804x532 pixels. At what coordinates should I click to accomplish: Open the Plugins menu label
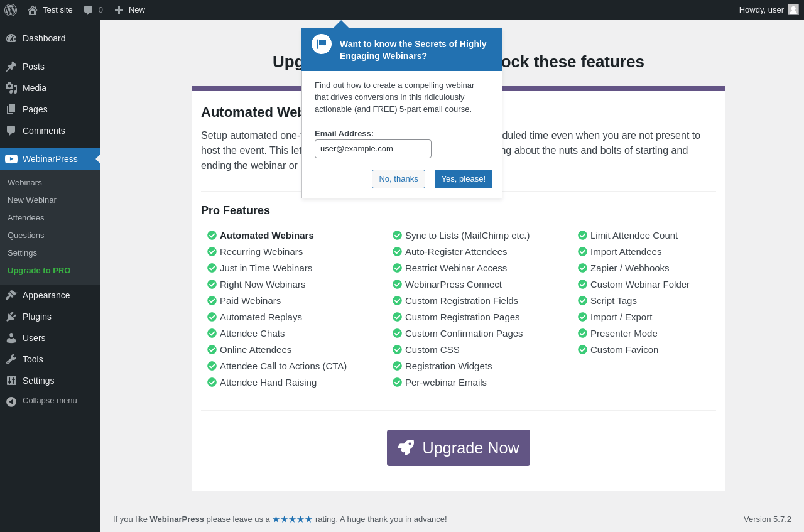point(37,317)
